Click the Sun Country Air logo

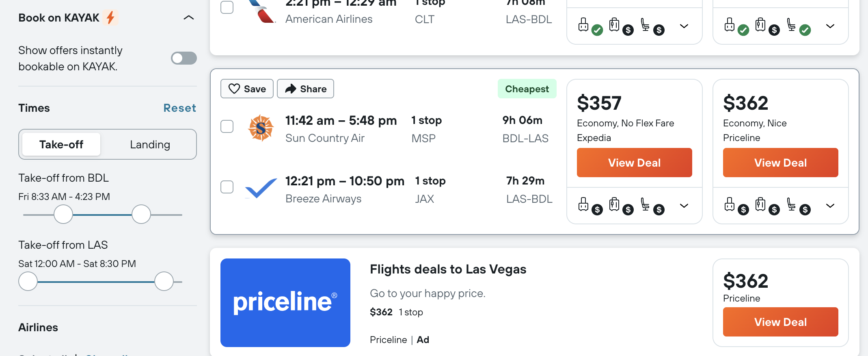[261, 128]
